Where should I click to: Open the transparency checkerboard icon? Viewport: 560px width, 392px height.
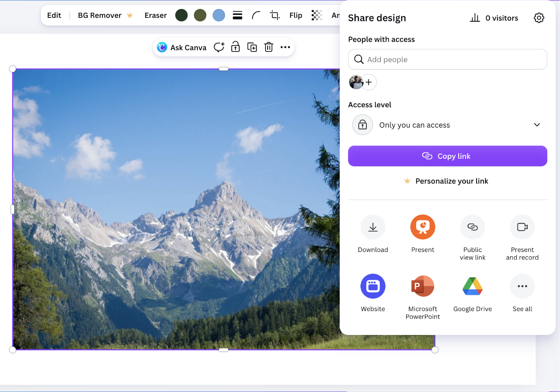[317, 15]
